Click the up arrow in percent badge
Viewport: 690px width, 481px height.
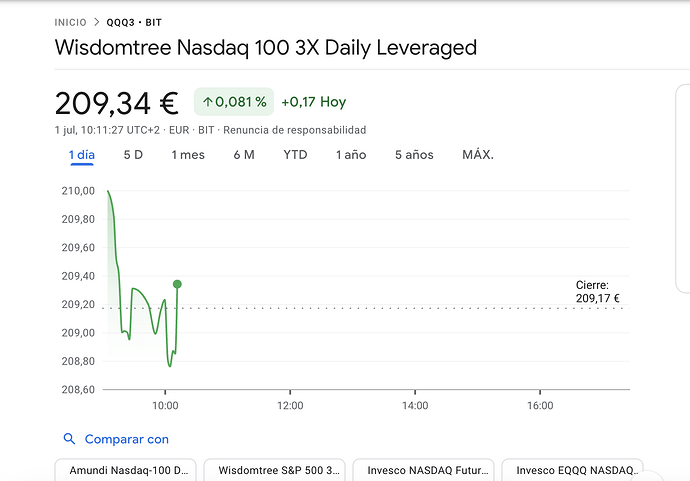coord(208,103)
